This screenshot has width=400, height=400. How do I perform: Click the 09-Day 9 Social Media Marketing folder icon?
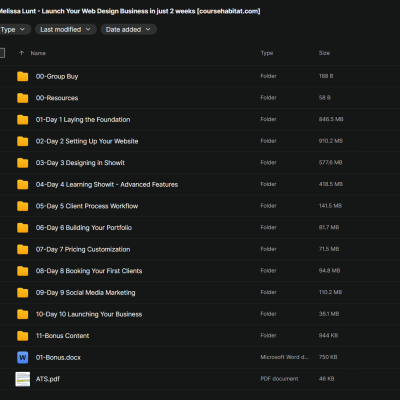(x=23, y=293)
